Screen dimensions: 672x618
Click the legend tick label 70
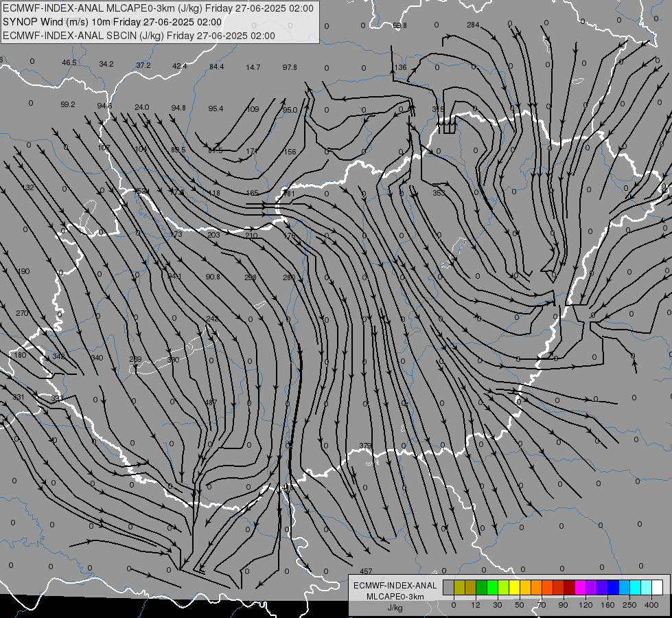[x=542, y=605]
